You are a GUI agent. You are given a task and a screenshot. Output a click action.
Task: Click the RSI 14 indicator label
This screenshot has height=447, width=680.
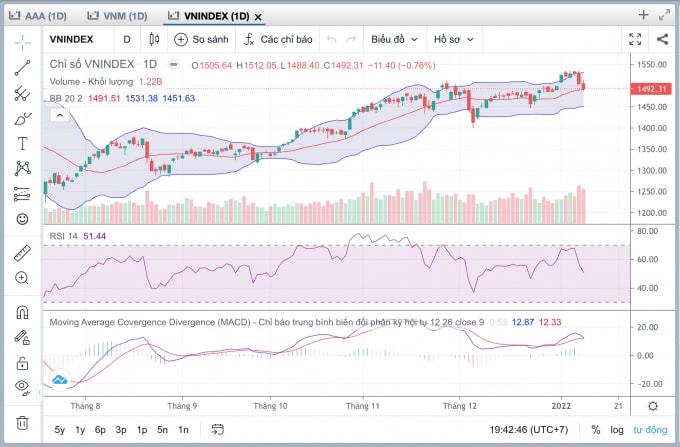(x=63, y=236)
